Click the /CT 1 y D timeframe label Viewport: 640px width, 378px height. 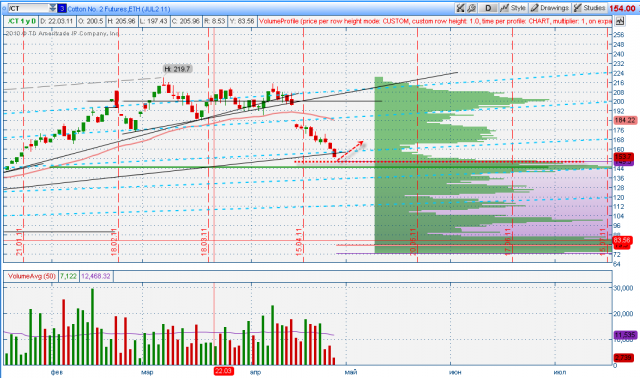pyautogui.click(x=21, y=21)
